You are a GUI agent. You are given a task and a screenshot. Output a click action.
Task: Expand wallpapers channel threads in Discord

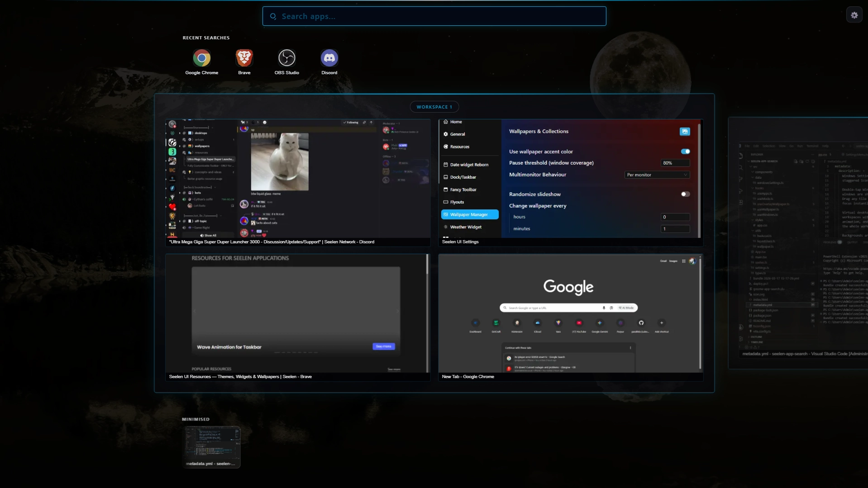180,146
